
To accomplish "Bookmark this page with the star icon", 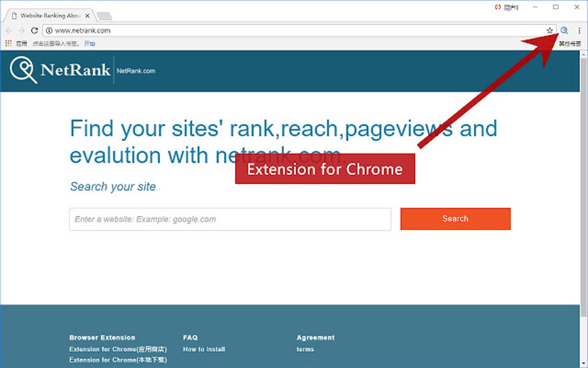I will 549,31.
